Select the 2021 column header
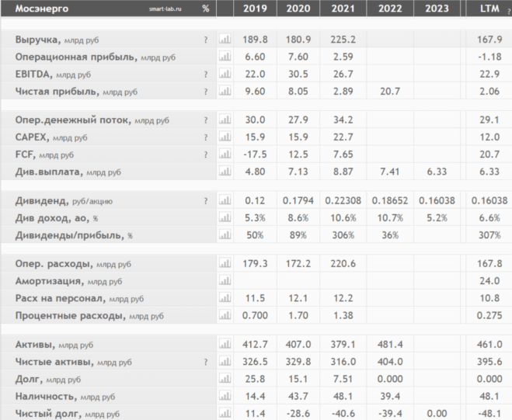Viewport: 512px width, 420px height. [343, 9]
